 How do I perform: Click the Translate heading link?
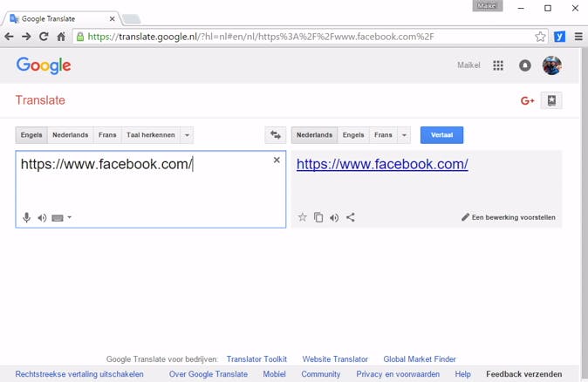click(x=40, y=100)
